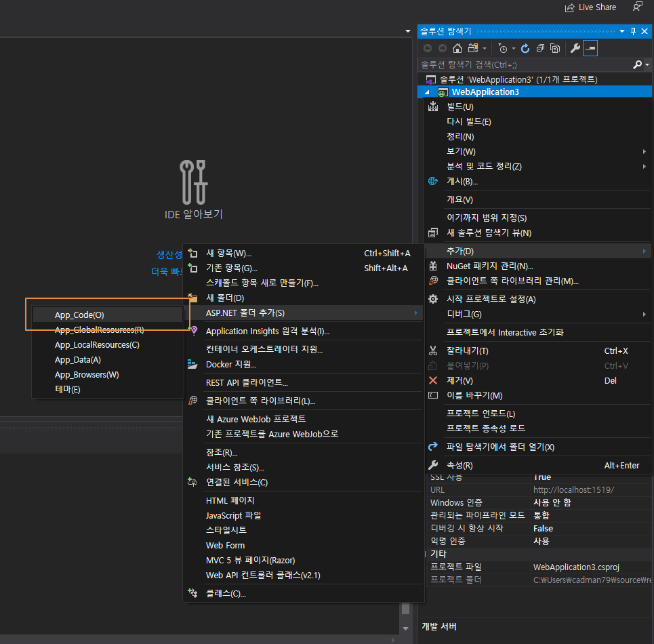Expand the 디버그(G) submenu
Image resolution: width=654 pixels, height=644 pixels.
(537, 314)
